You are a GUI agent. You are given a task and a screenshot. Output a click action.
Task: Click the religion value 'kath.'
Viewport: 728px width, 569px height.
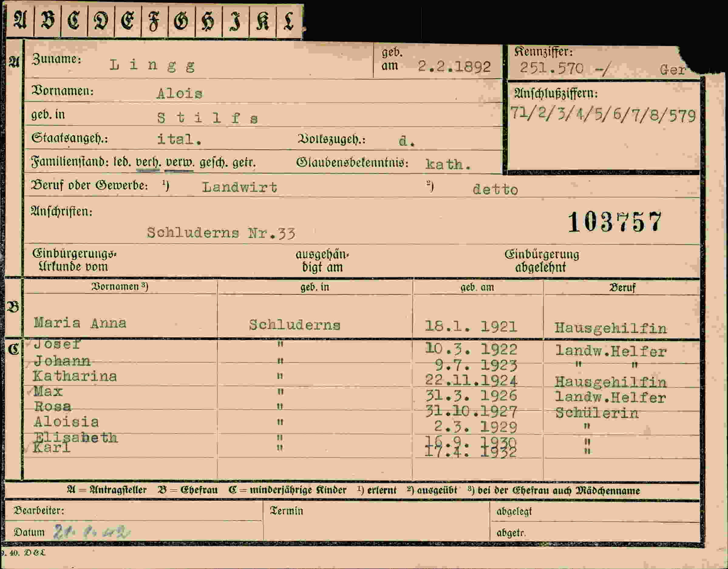pos(448,164)
